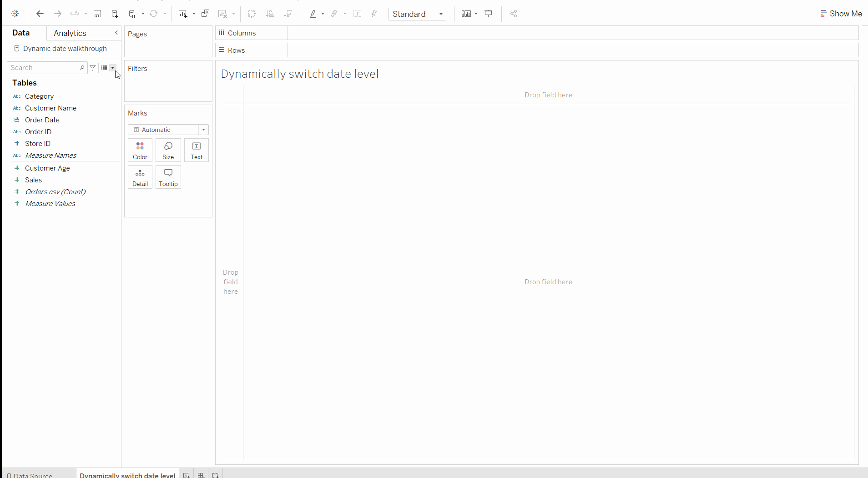Viewport: 868px width, 478px height.
Task: Expand the New Worksheet dropdown arrow
Action: (194, 14)
